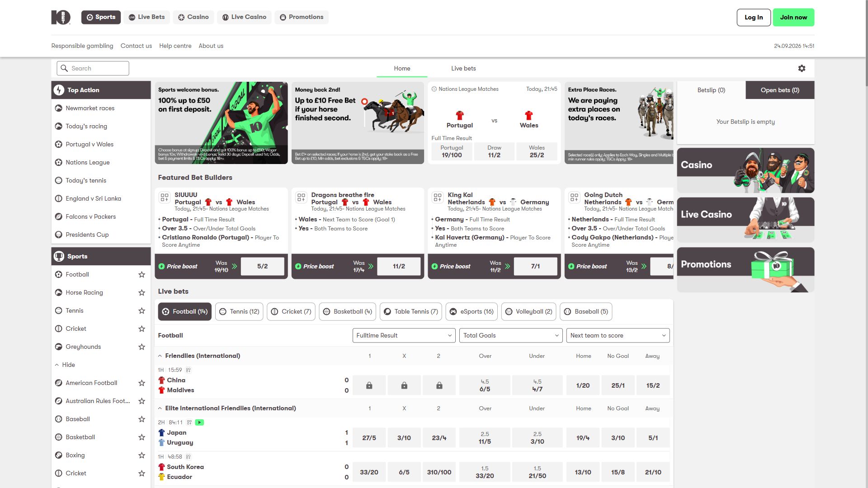Collapse sports list with Hide
Viewport: 868px width, 488px height.
tap(65, 365)
